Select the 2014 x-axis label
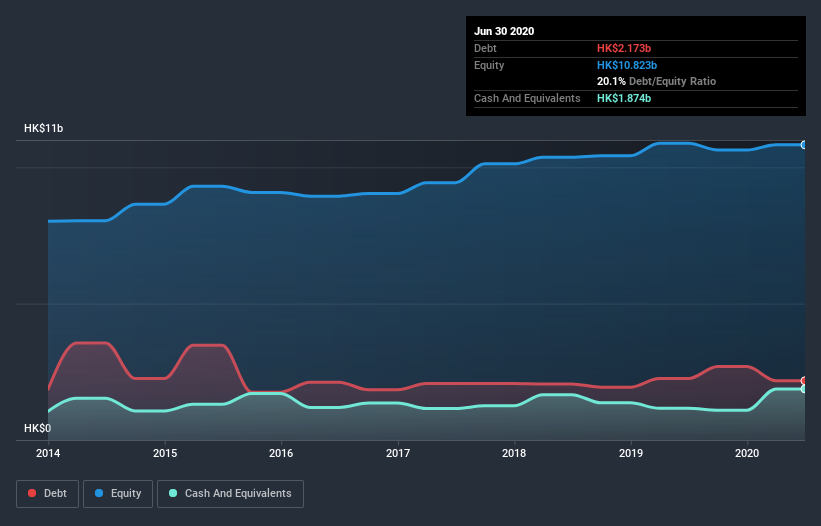This screenshot has height=526, width=821. [x=48, y=453]
